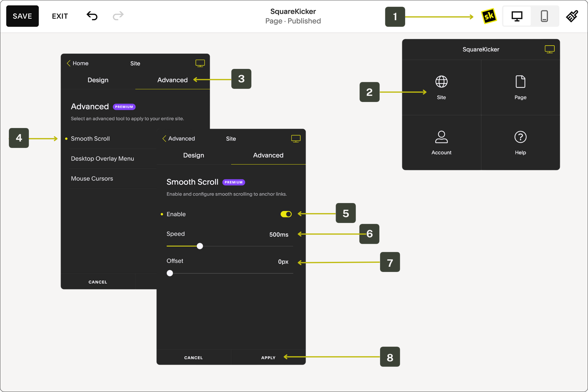588x392 pixels.
Task: Open Account person icon in SquareKicker panel
Action: pos(441,137)
